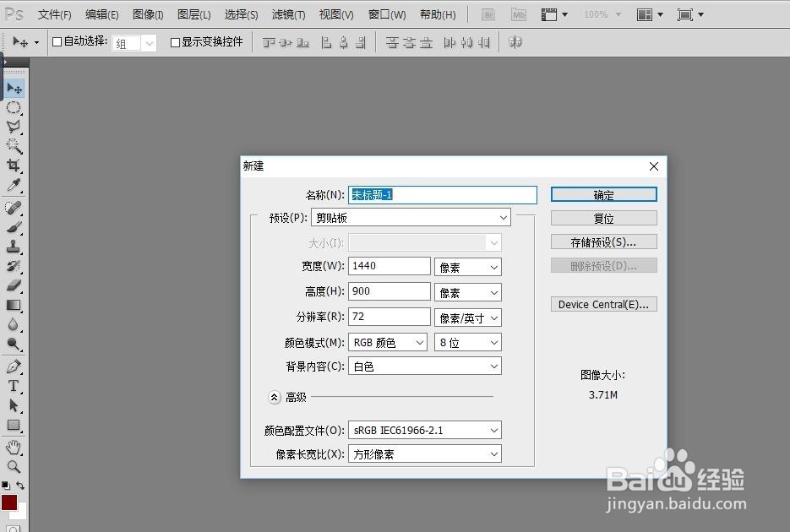The image size is (790, 532).
Task: Open the resolution unit 像素/英寸 dropdown
Action: pyautogui.click(x=468, y=318)
